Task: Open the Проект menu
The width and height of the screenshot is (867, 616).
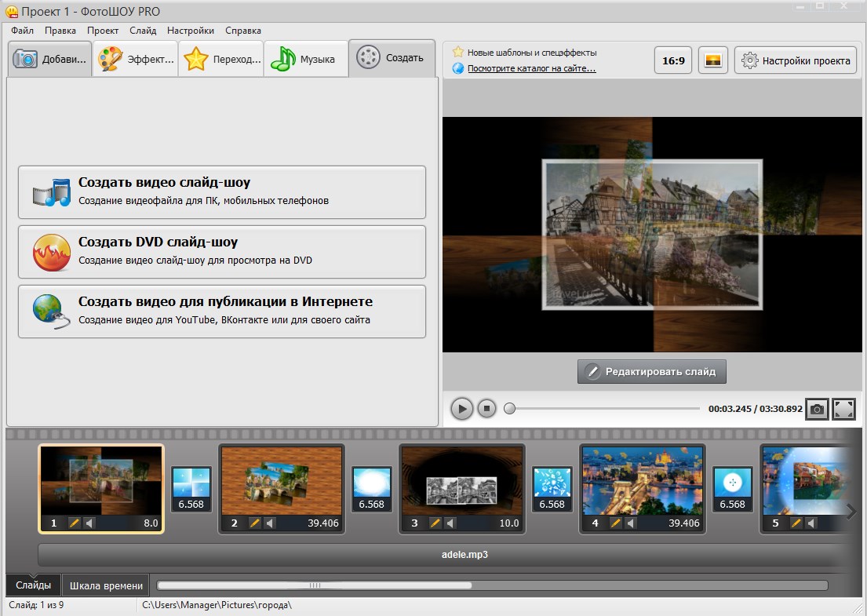Action: pos(102,31)
